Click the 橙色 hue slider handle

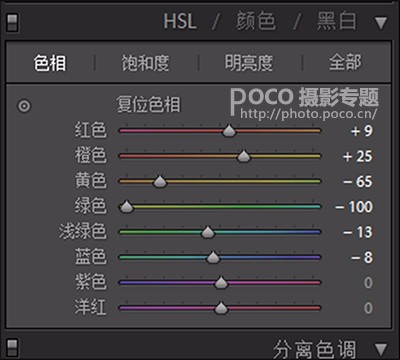244,156
